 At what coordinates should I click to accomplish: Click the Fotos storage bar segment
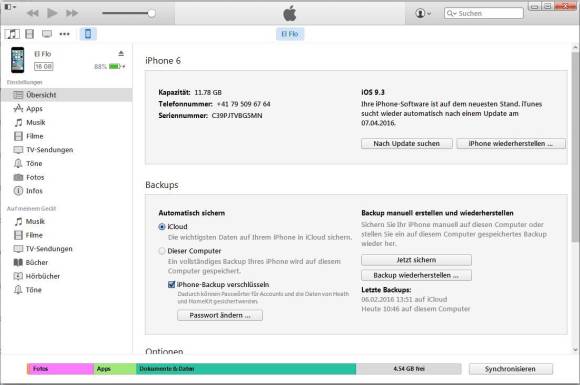pos(60,369)
